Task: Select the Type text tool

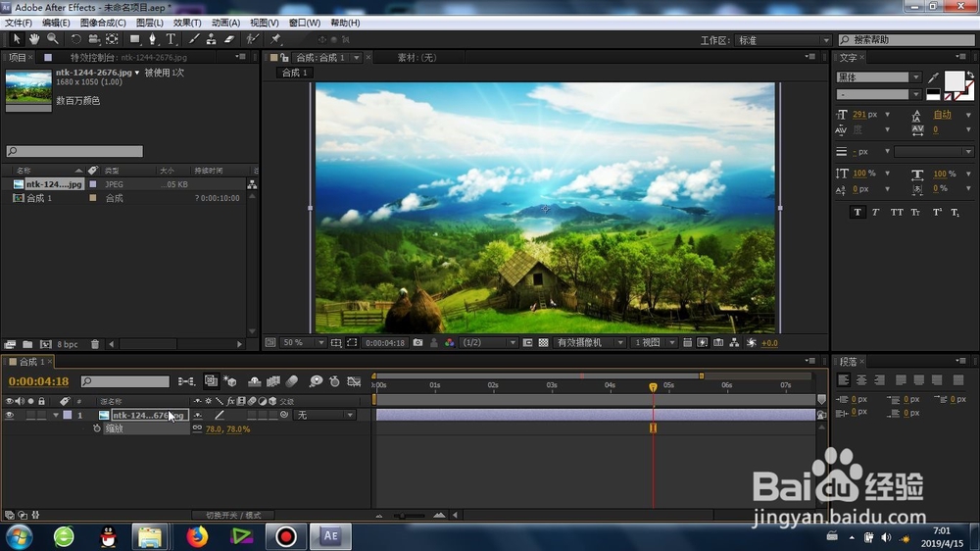Action: coord(171,39)
